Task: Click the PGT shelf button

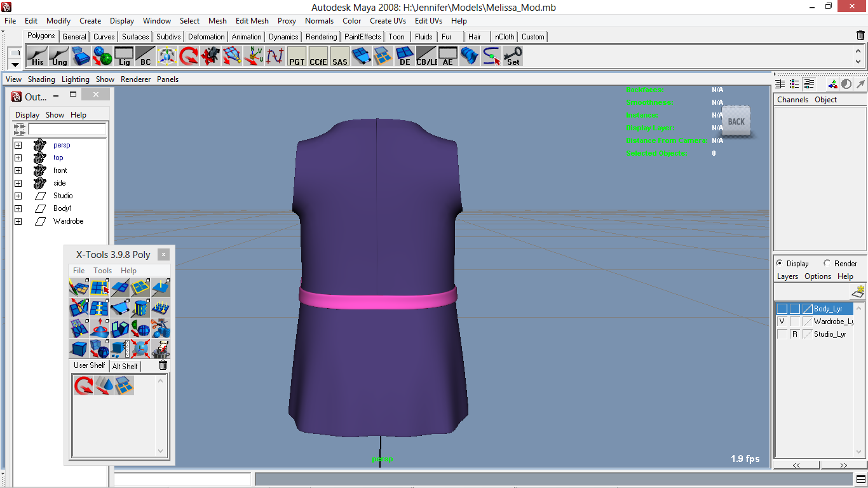Action: (297, 57)
